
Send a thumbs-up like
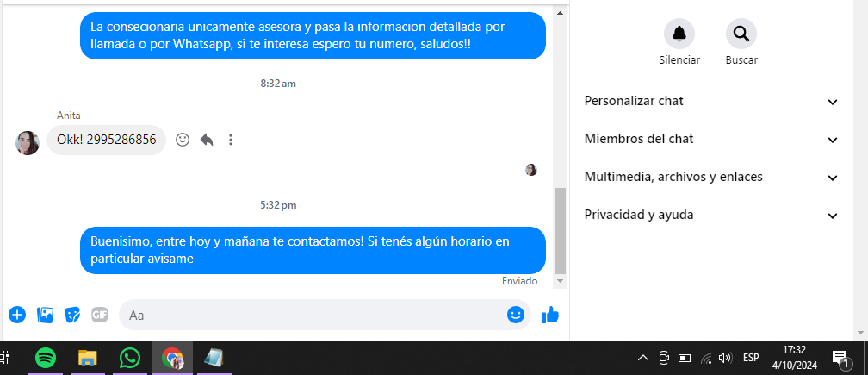(x=550, y=315)
